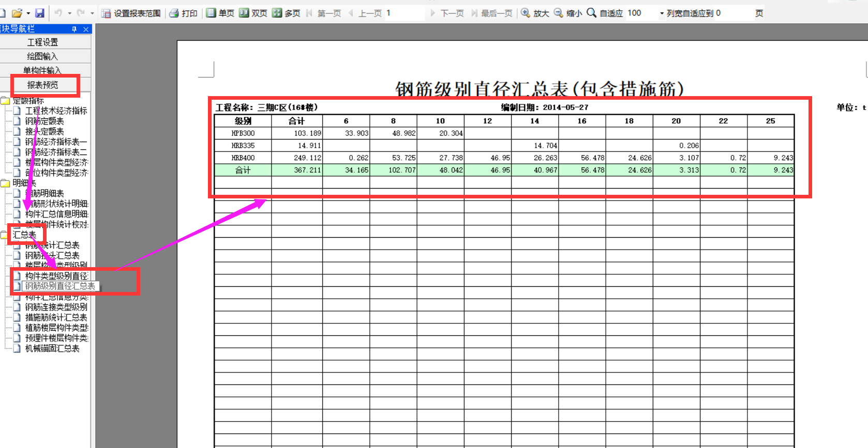Select the 定额指标 folder node
The height and width of the screenshot is (448, 868).
click(x=28, y=100)
